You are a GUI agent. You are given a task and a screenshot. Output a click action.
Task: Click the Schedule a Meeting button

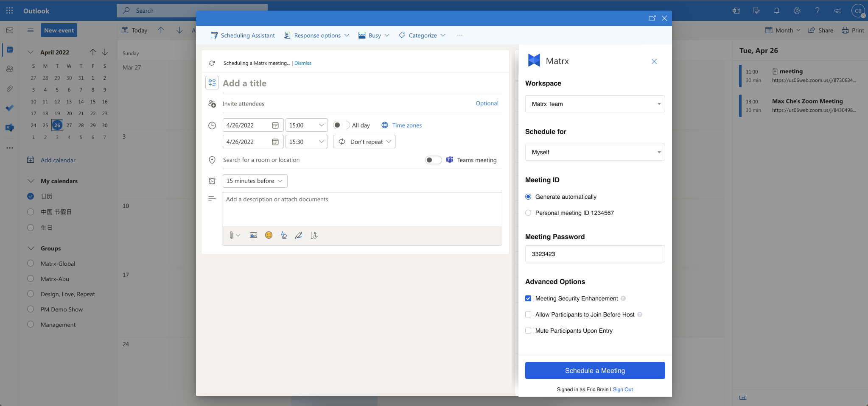click(x=595, y=370)
